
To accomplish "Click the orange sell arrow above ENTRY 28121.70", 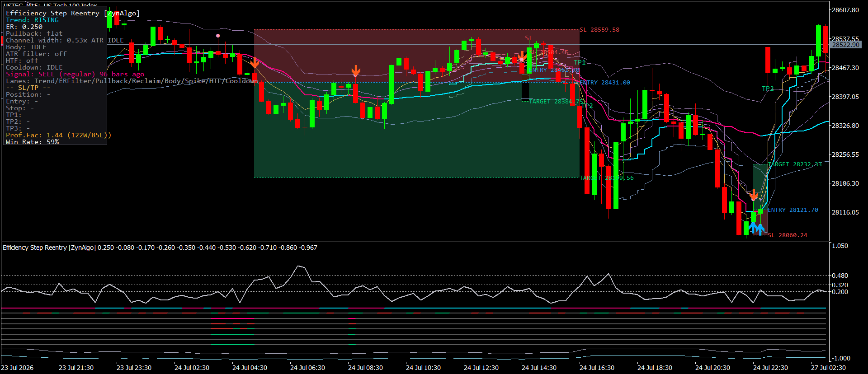I will (x=753, y=195).
